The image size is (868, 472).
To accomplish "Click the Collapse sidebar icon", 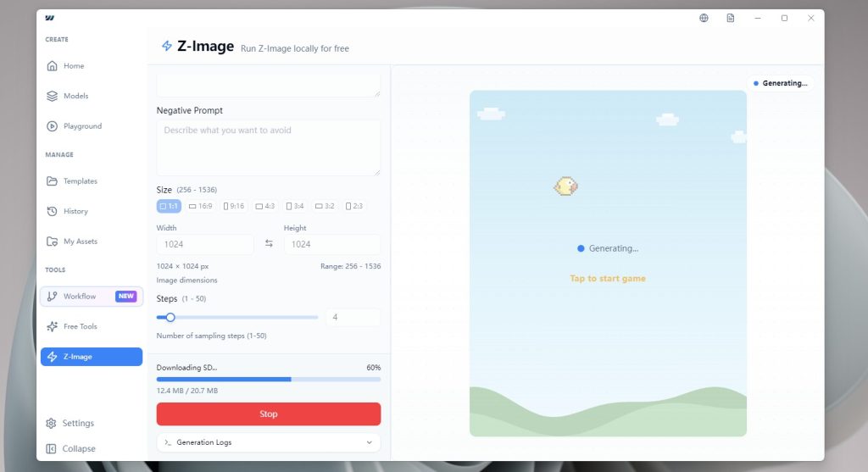I will (51, 449).
